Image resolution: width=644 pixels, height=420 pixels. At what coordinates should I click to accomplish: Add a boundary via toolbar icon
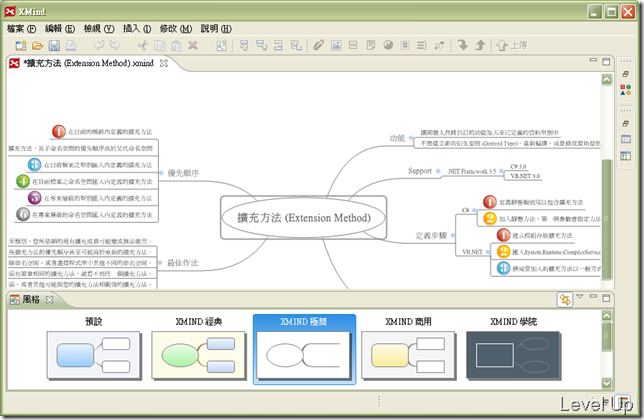pos(405,45)
